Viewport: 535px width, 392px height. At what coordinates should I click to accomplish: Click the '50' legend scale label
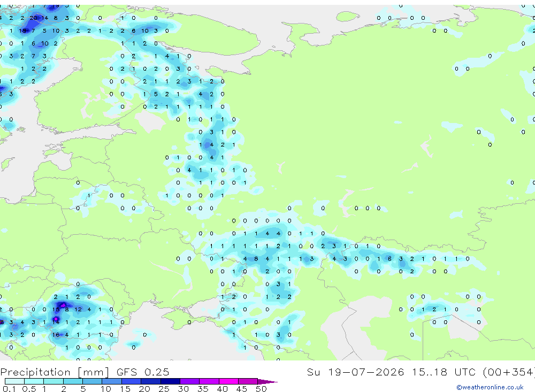click(x=261, y=389)
